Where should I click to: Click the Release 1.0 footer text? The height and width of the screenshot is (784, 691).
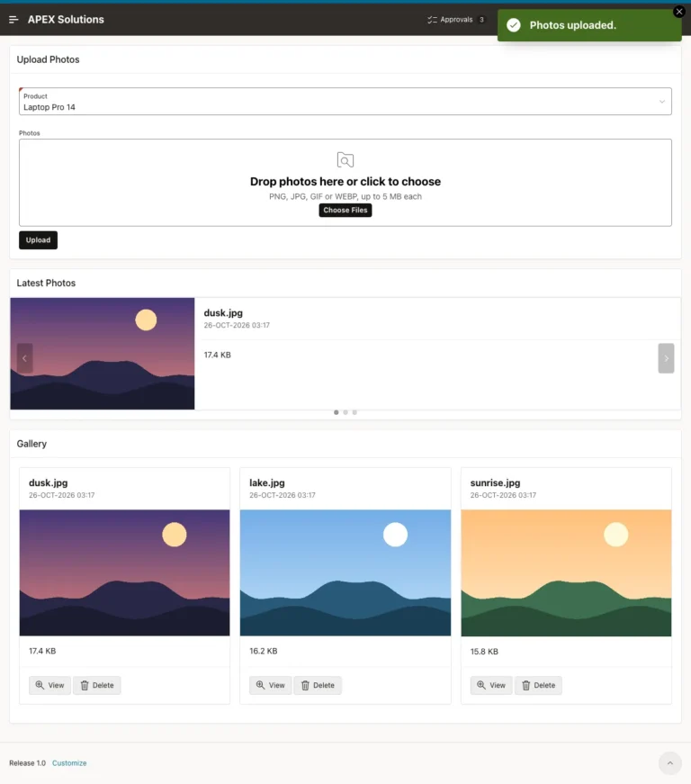pyautogui.click(x=28, y=763)
